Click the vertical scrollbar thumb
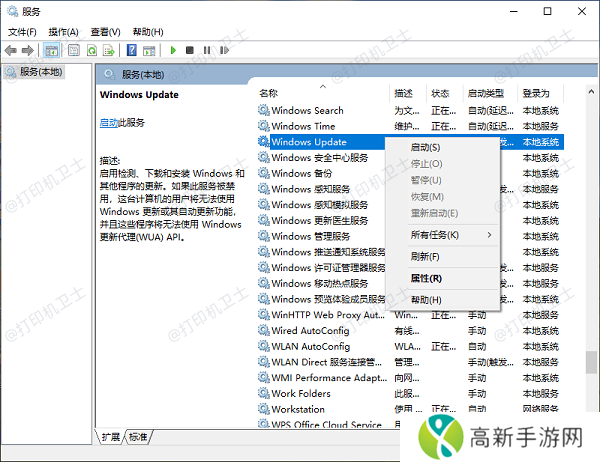This screenshot has width=600, height=462. point(591,362)
